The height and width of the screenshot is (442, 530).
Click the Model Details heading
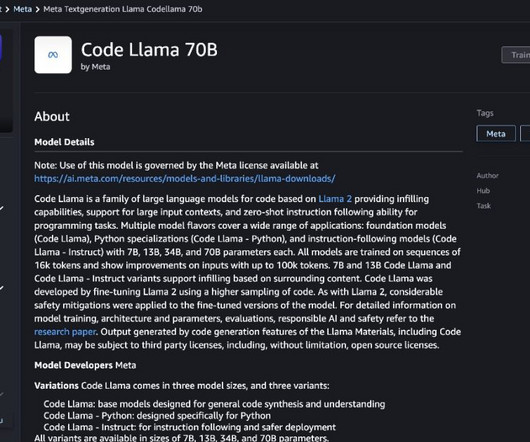click(x=64, y=142)
